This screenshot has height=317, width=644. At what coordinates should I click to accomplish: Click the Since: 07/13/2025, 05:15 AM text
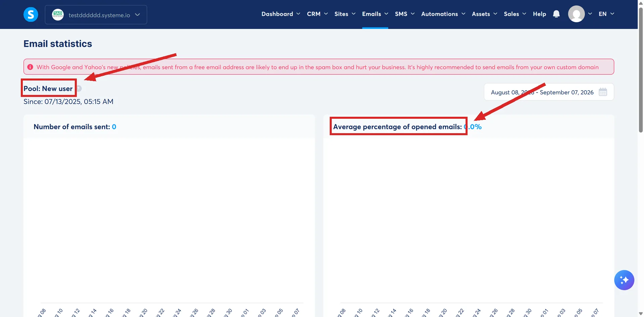pos(68,102)
